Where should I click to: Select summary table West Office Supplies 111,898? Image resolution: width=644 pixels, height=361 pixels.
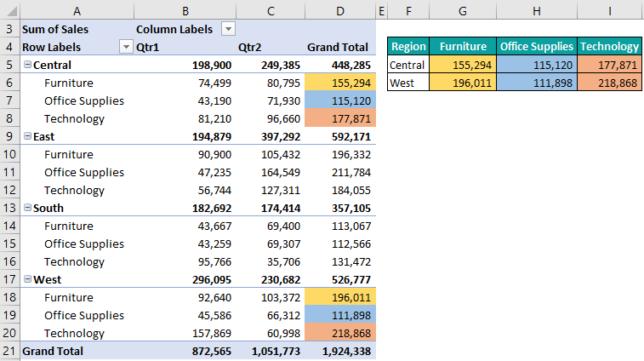(x=537, y=83)
